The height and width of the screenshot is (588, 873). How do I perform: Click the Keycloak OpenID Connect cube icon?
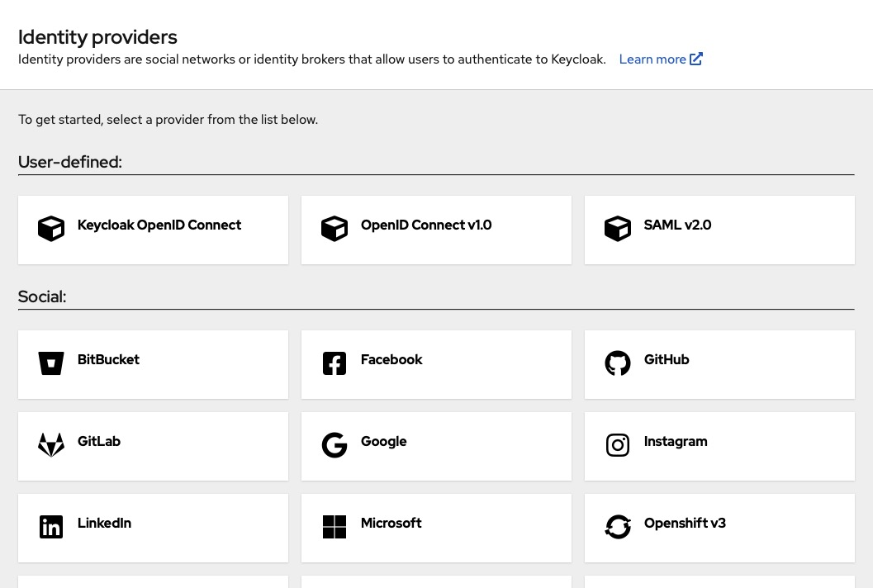(x=51, y=229)
